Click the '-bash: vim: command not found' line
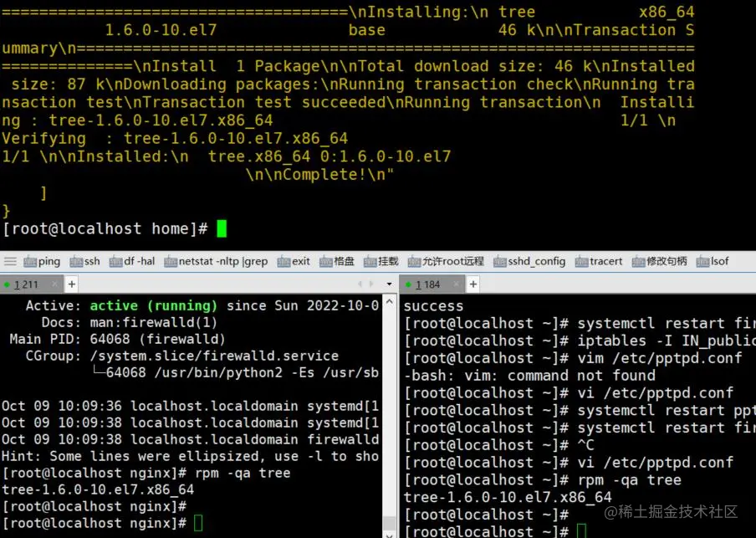The width and height of the screenshot is (756, 538). click(x=529, y=376)
